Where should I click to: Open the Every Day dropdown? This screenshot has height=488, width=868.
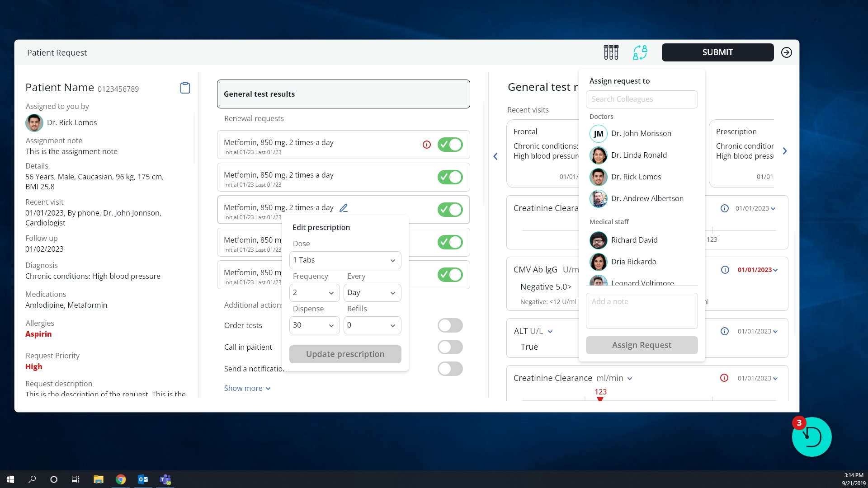[372, 293]
